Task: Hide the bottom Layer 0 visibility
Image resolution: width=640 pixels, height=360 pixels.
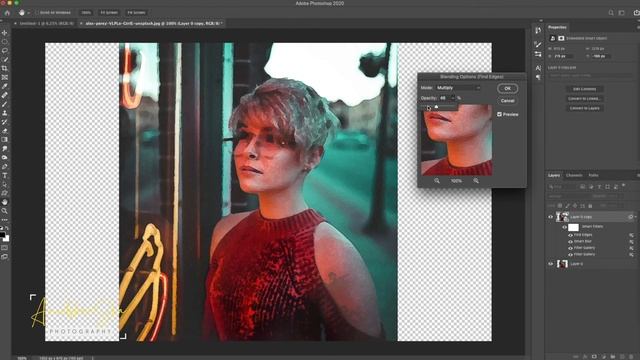Action: coord(550,264)
